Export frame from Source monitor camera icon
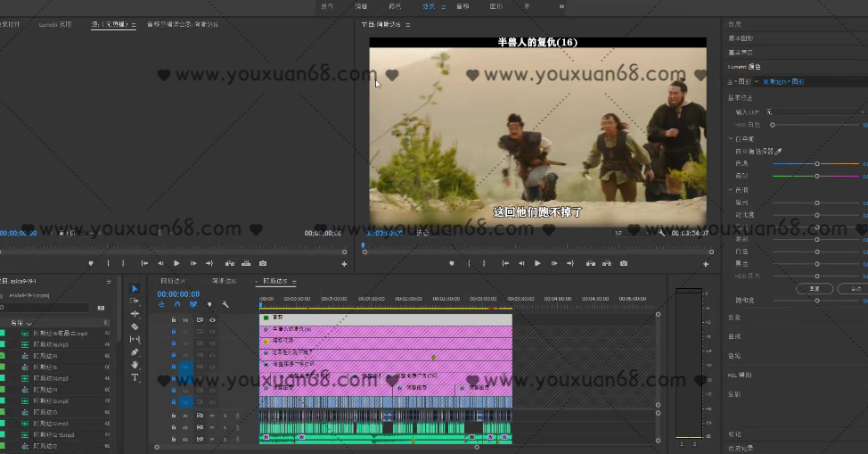The image size is (868, 454). tap(263, 264)
